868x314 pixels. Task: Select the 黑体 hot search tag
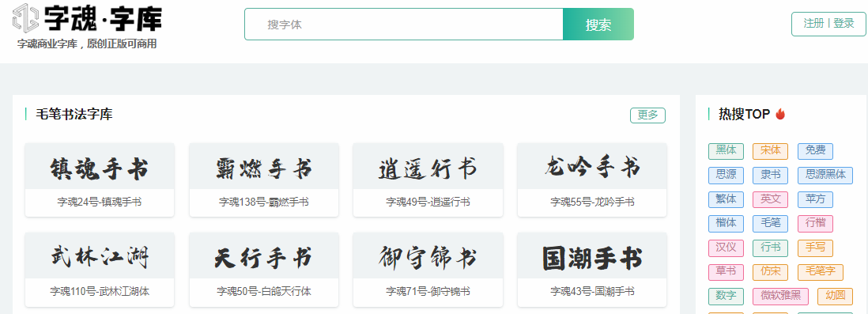pyautogui.click(x=726, y=151)
